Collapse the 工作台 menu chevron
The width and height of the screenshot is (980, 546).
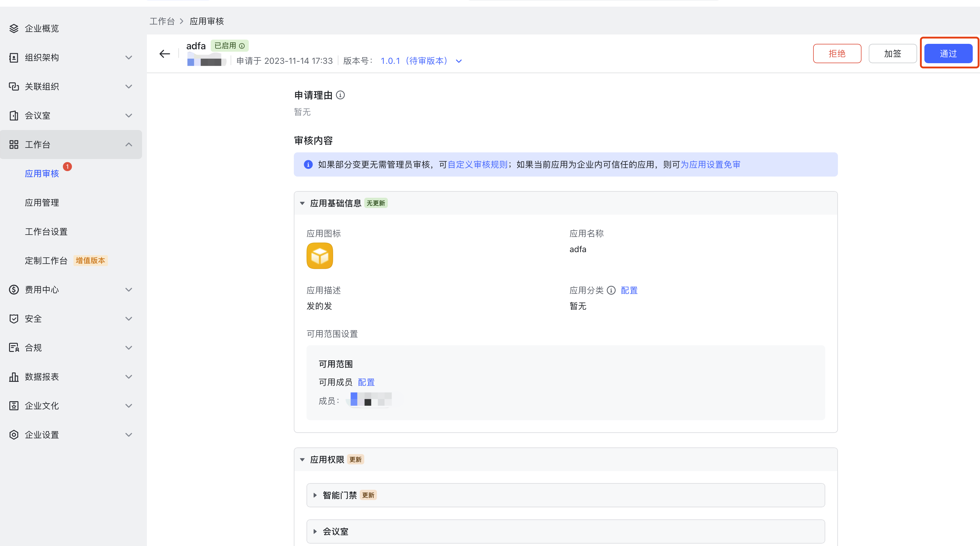128,145
